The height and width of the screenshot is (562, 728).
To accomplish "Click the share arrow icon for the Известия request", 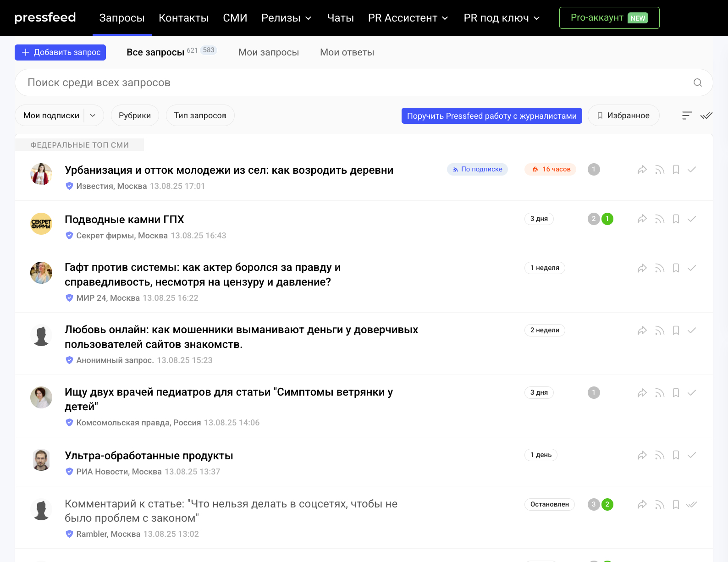I will [642, 170].
